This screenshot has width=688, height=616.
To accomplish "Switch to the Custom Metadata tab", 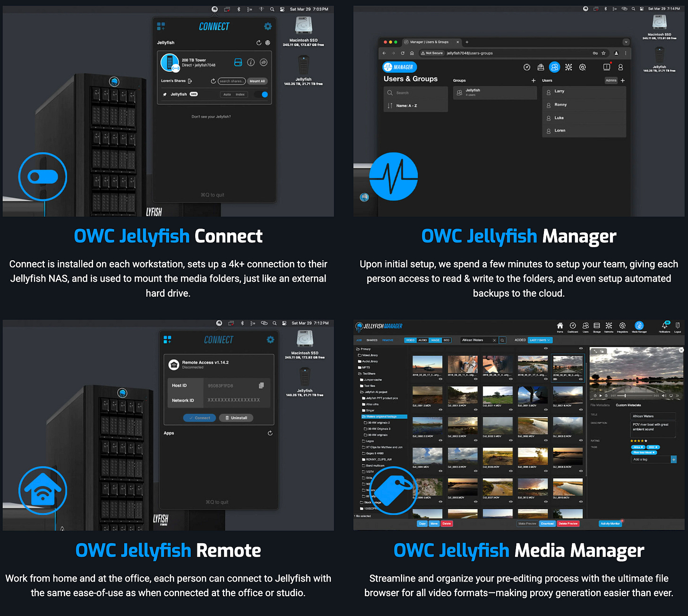I will [628, 405].
